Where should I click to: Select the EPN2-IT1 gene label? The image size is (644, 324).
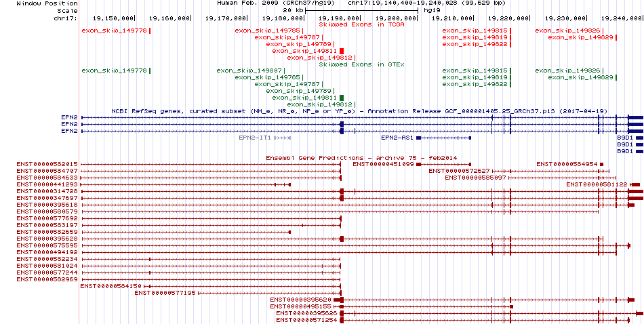click(255, 138)
